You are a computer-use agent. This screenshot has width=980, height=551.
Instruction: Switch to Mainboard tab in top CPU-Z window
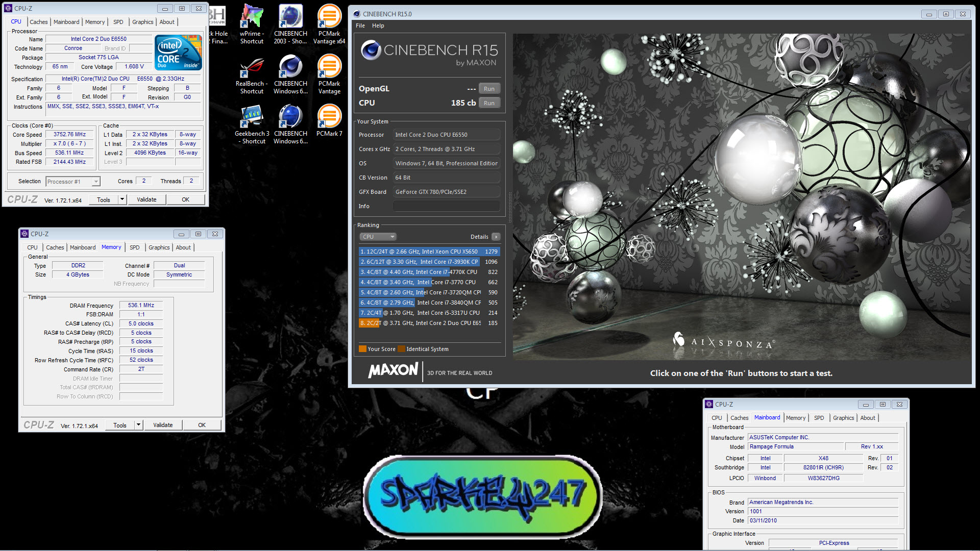point(66,22)
